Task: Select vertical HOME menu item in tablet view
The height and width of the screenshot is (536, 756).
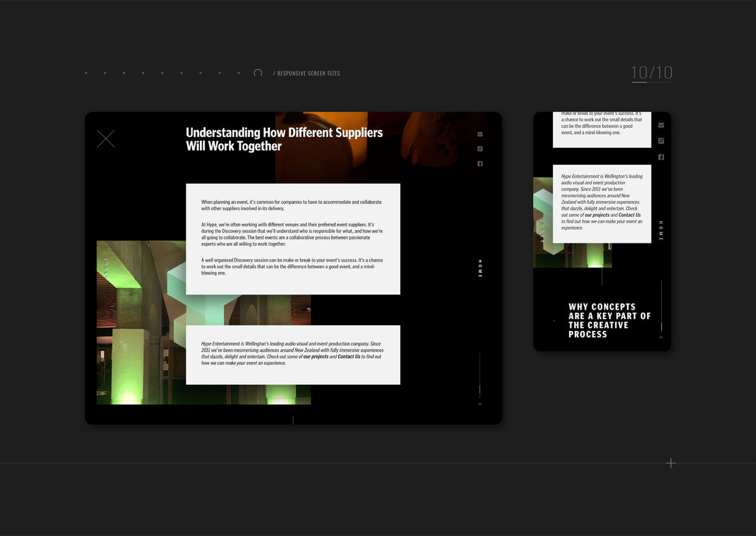Action: tap(480, 269)
